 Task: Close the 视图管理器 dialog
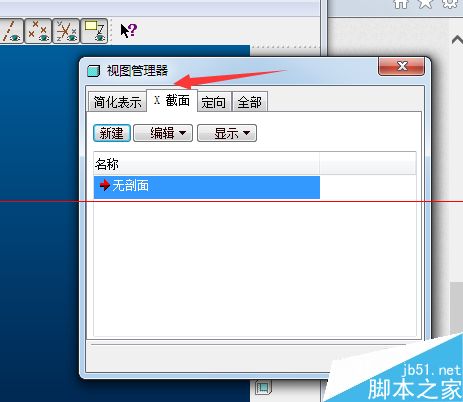click(x=401, y=66)
